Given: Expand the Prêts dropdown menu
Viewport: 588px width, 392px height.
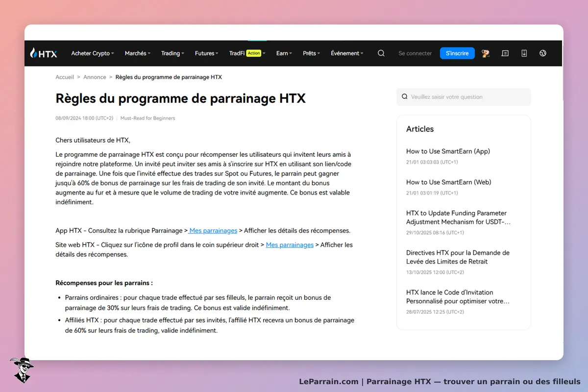Looking at the screenshot, I should (311, 53).
